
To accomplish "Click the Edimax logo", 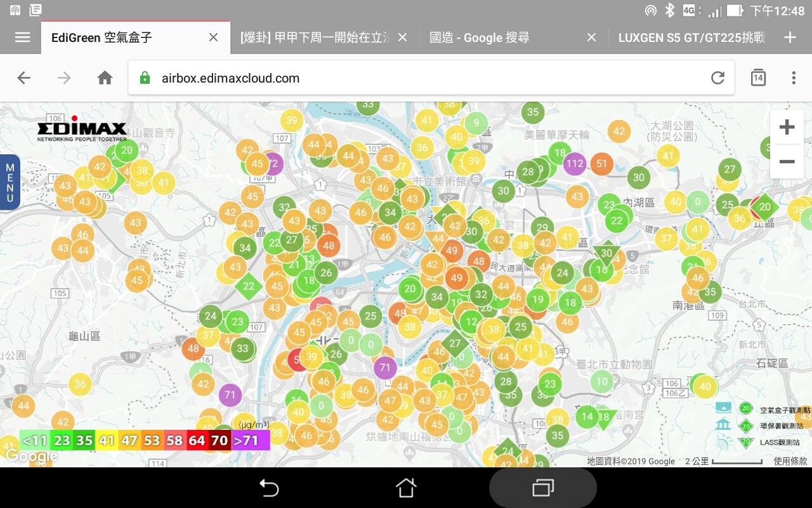I will click(x=82, y=128).
